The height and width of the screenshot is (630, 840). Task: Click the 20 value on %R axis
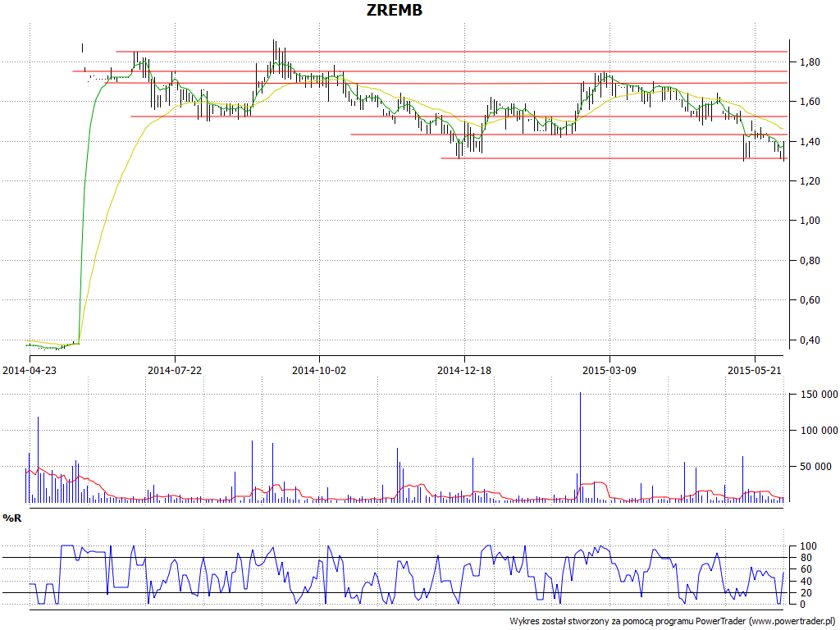point(806,592)
